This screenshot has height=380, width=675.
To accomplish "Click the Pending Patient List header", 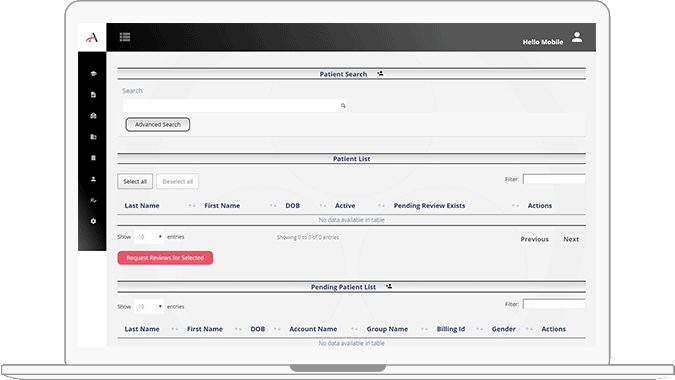I will [344, 287].
